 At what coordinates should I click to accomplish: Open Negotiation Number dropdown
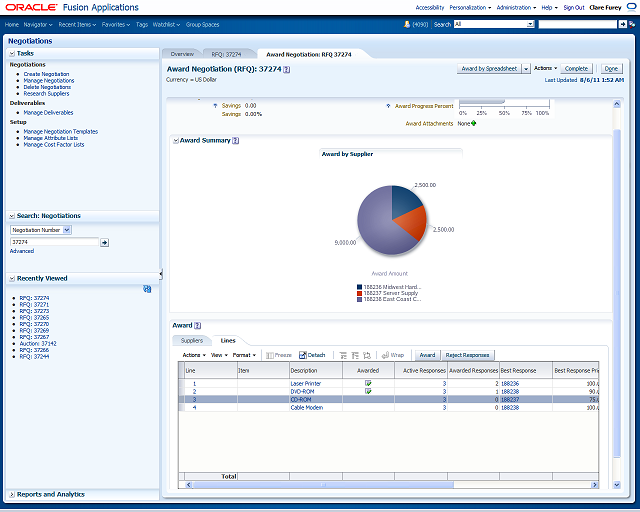pos(67,230)
